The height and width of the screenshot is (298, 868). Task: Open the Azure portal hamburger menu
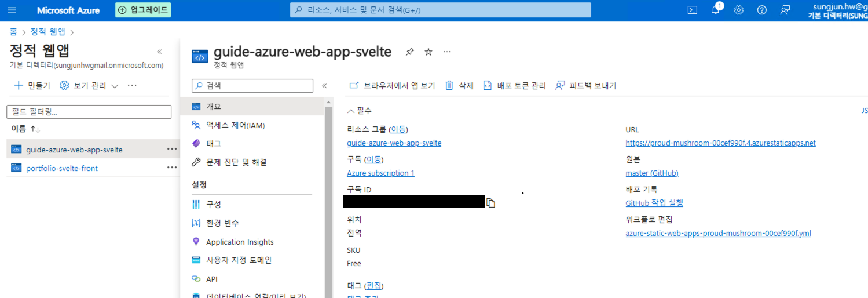(x=12, y=10)
